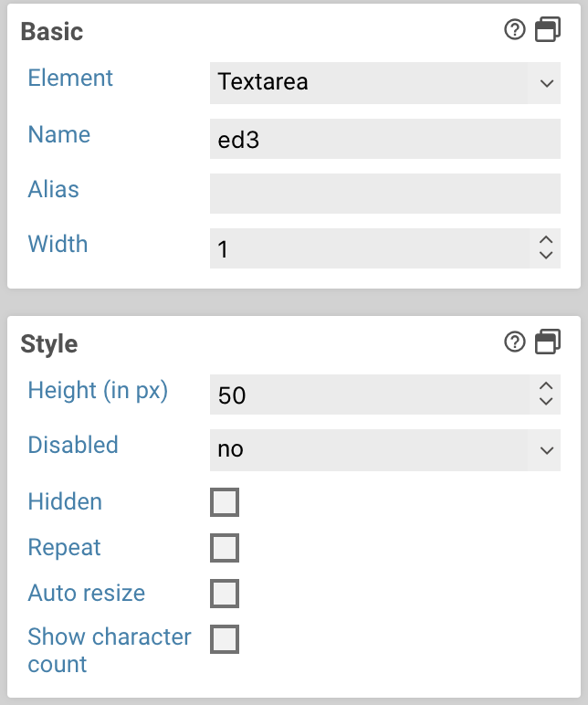Screen dimensions: 588x705
Task: Click the Name field containing ed3
Action: pos(384,139)
